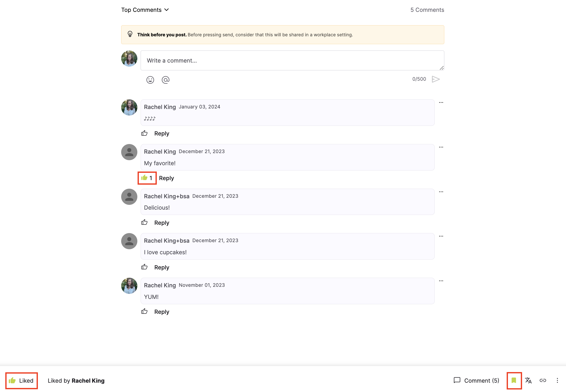566x392 pixels.
Task: Click Rachel King in Liked by text
Action: 88,381
